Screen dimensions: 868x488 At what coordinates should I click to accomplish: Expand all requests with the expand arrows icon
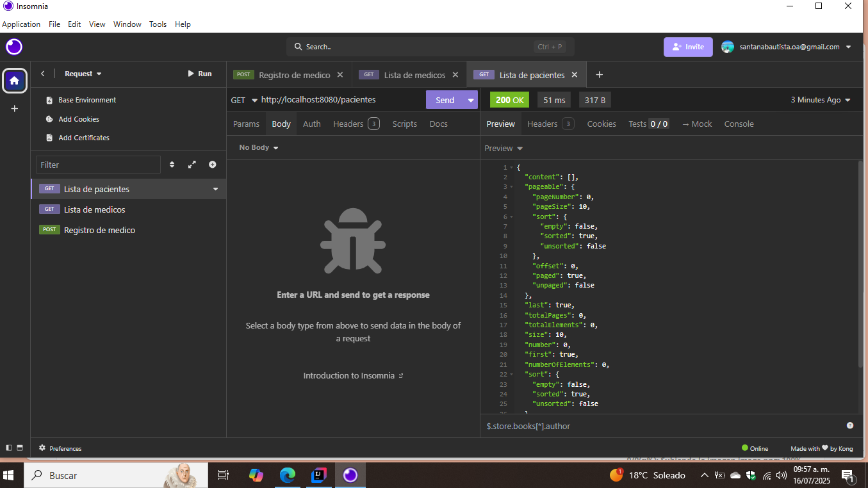point(192,165)
